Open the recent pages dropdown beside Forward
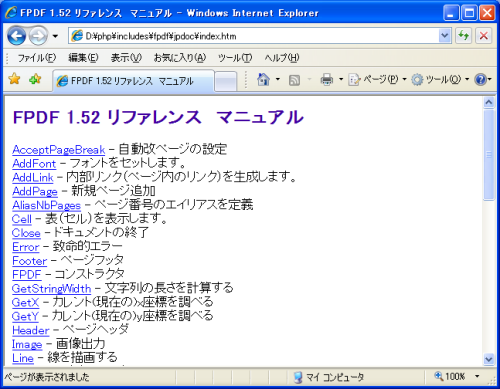 tap(55, 36)
